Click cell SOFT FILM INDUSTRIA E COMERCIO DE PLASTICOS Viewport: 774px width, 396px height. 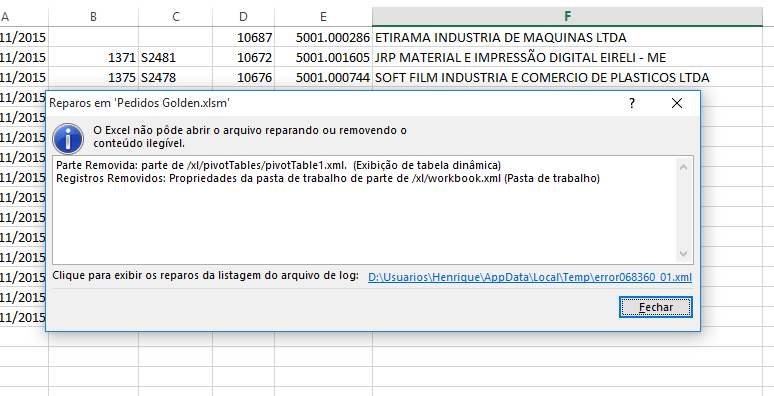(x=567, y=78)
